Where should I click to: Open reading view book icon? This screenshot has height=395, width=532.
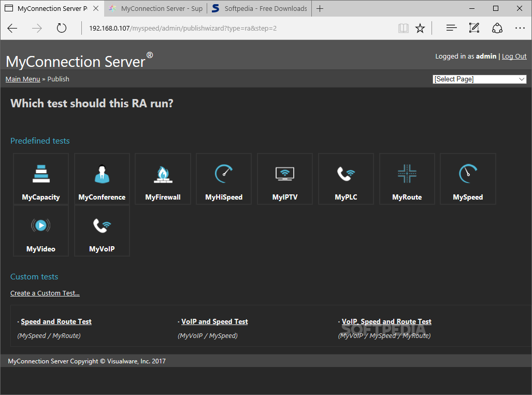point(403,28)
